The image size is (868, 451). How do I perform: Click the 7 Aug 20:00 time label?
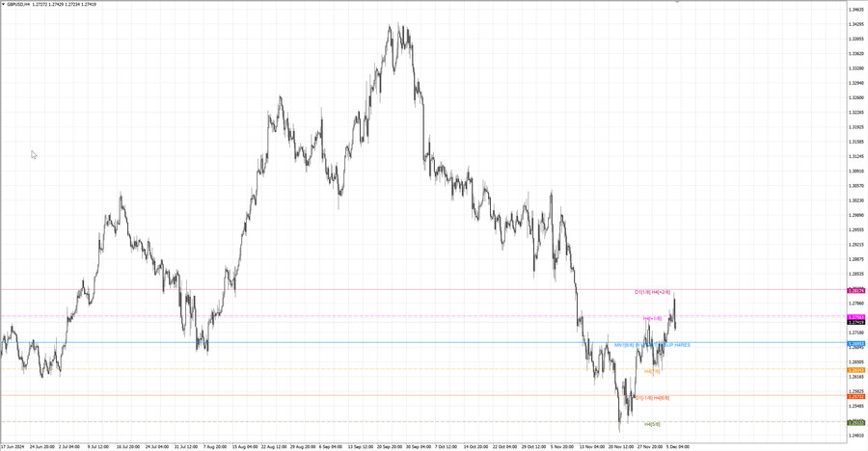point(215,446)
